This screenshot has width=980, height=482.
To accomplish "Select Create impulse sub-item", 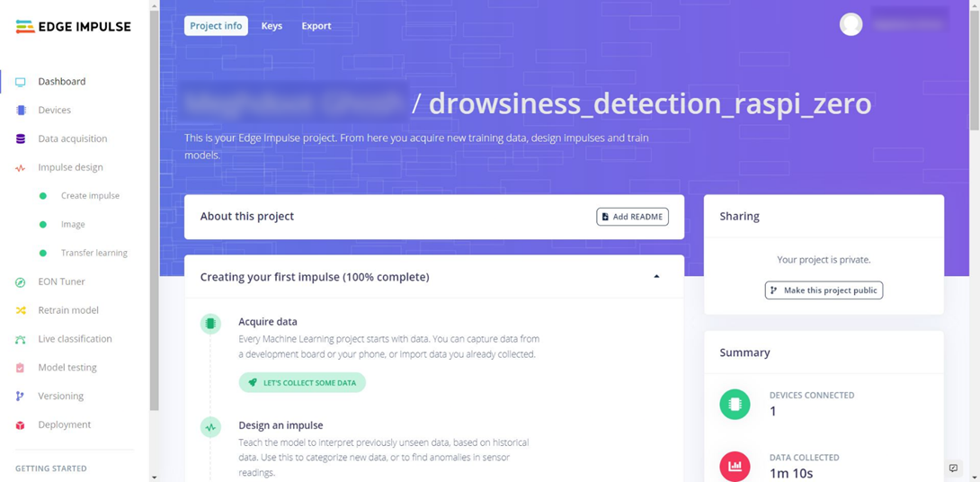I will [x=90, y=196].
